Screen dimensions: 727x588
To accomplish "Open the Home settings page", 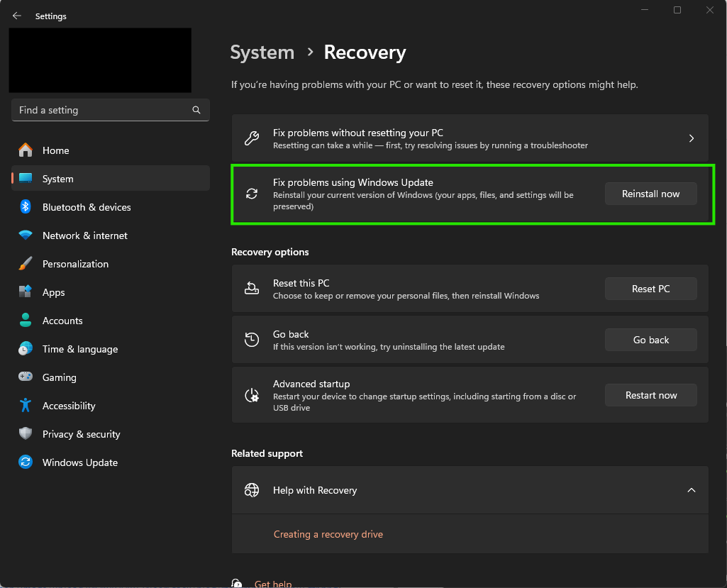I will tap(111, 150).
